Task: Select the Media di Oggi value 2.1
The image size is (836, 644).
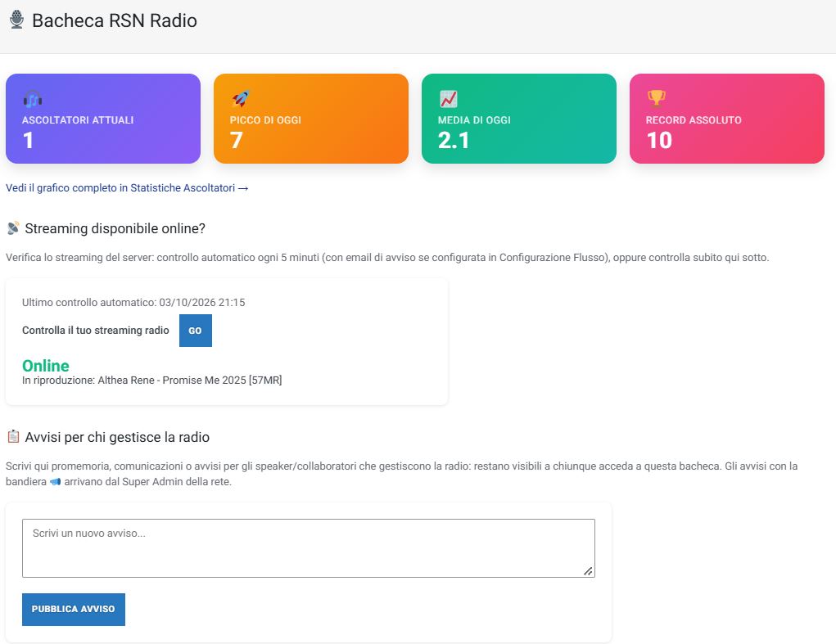Action: coord(454,141)
